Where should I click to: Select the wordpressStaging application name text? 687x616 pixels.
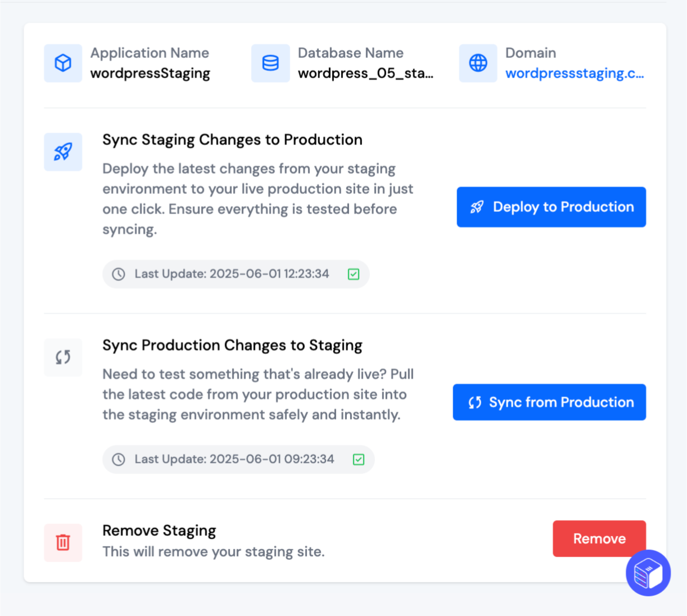click(150, 73)
